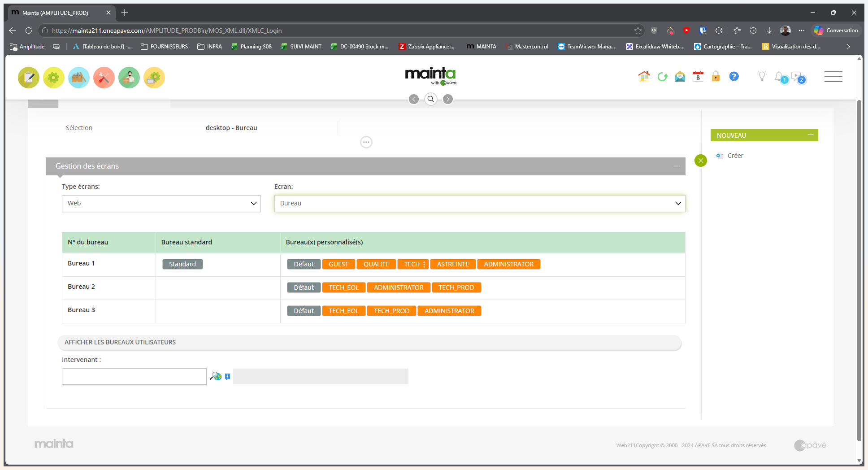Image resolution: width=868 pixels, height=470 pixels.
Task: Open the FOURNISSEURS bookmark folder
Action: pyautogui.click(x=165, y=47)
